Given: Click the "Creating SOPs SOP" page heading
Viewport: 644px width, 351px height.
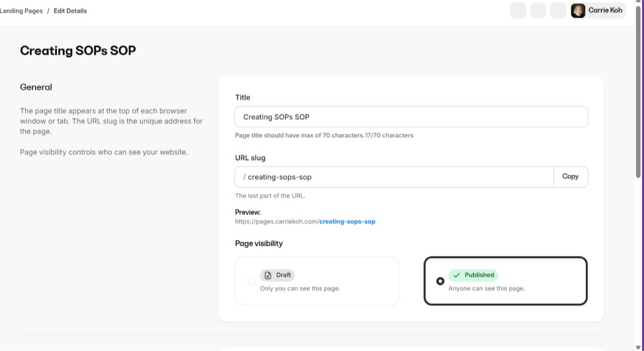Looking at the screenshot, I should click(78, 51).
